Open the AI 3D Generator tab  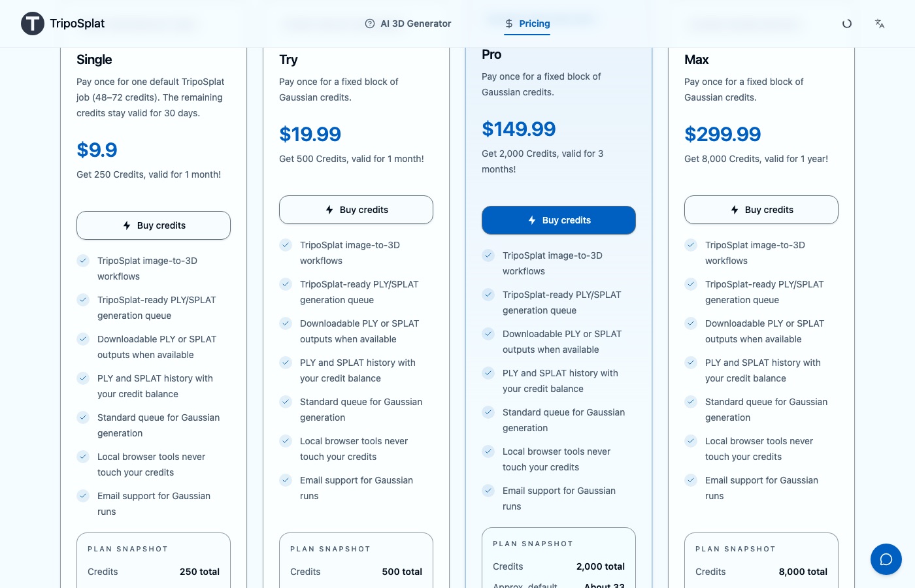click(x=408, y=24)
